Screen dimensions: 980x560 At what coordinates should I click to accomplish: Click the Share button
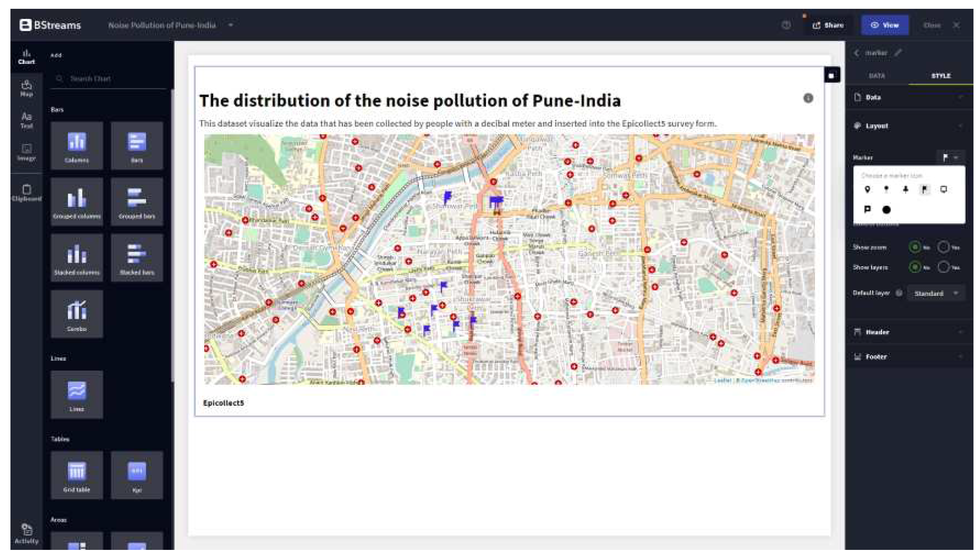coord(828,25)
